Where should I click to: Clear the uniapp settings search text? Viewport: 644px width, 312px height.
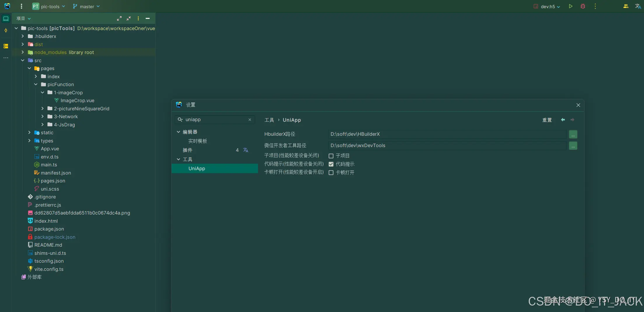(250, 120)
